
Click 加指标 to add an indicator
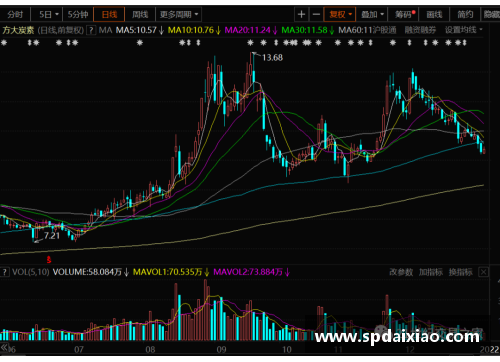431,272
